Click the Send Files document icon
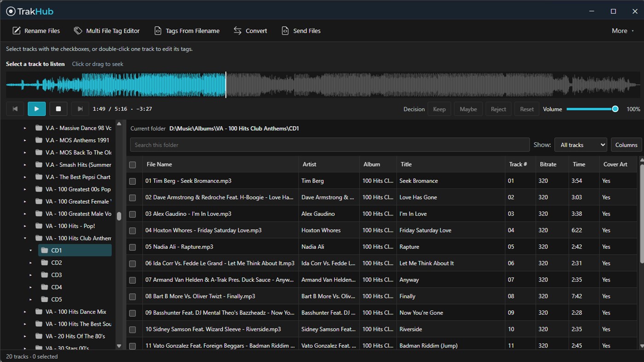The width and height of the screenshot is (644, 362). 285,31
